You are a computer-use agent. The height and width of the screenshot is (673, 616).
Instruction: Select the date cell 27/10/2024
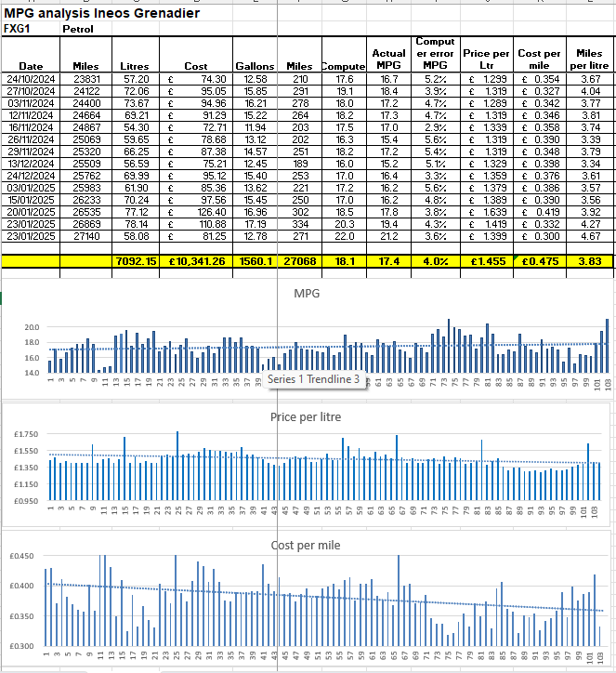[31, 91]
